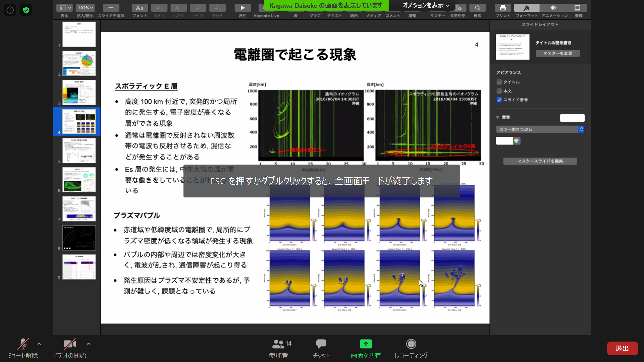Add a slide with the plus button
Screen dimensions: 644x362
pyautogui.click(x=111, y=8)
